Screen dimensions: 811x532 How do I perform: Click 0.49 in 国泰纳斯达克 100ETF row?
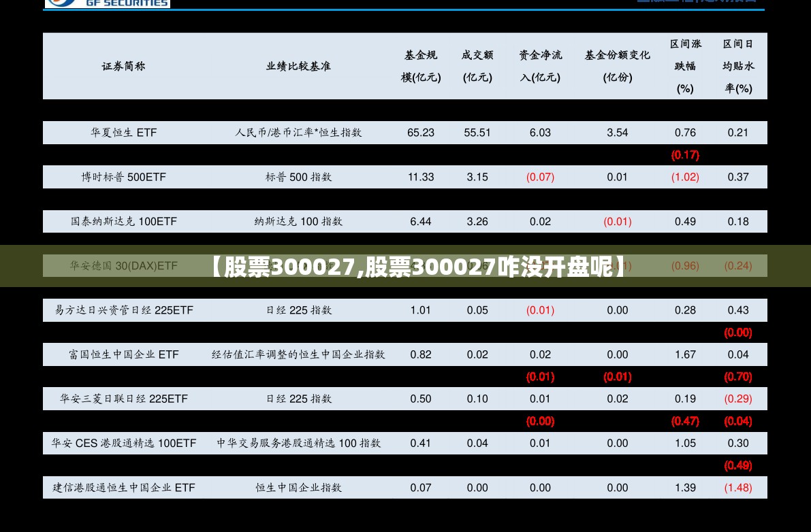[x=685, y=222]
